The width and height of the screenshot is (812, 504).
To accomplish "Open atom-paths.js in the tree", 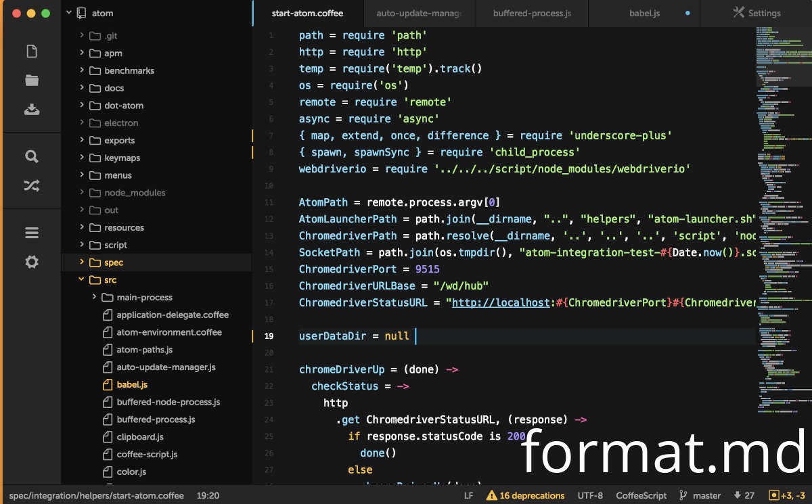I will [x=144, y=350].
